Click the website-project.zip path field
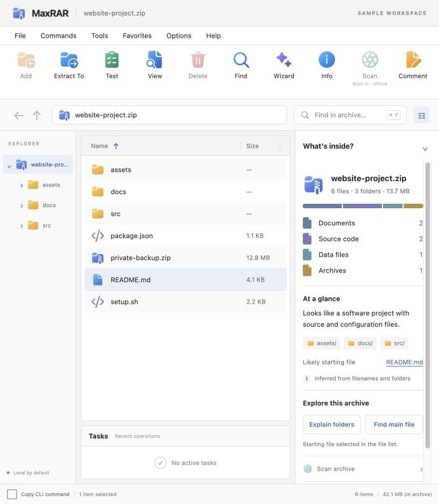Viewport: 439px width, 504px height. [x=169, y=115]
